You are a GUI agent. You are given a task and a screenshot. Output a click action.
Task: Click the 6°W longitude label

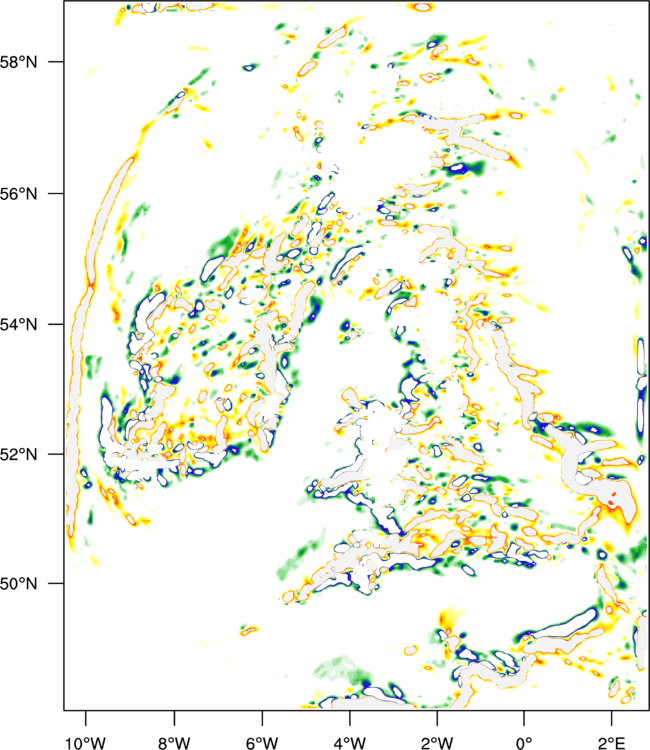262,742
